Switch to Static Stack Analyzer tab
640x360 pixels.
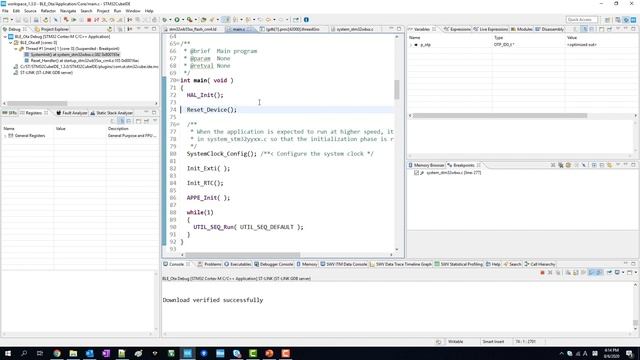(111, 113)
